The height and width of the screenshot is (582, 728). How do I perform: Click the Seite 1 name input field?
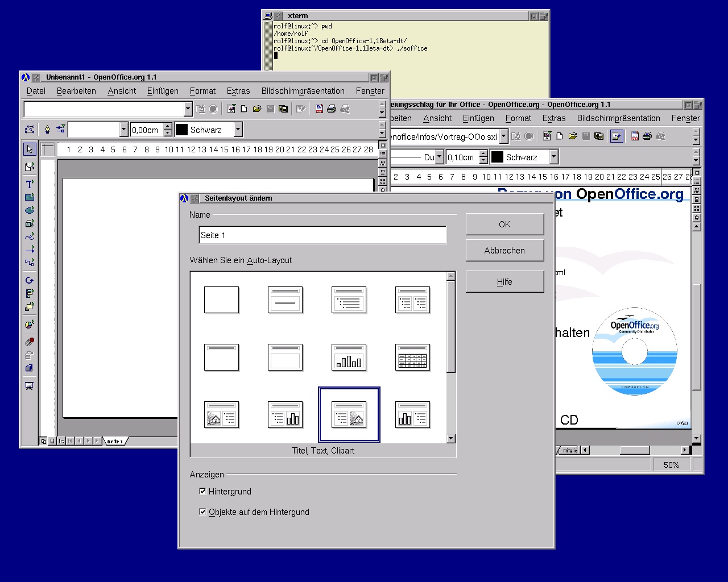(x=322, y=235)
